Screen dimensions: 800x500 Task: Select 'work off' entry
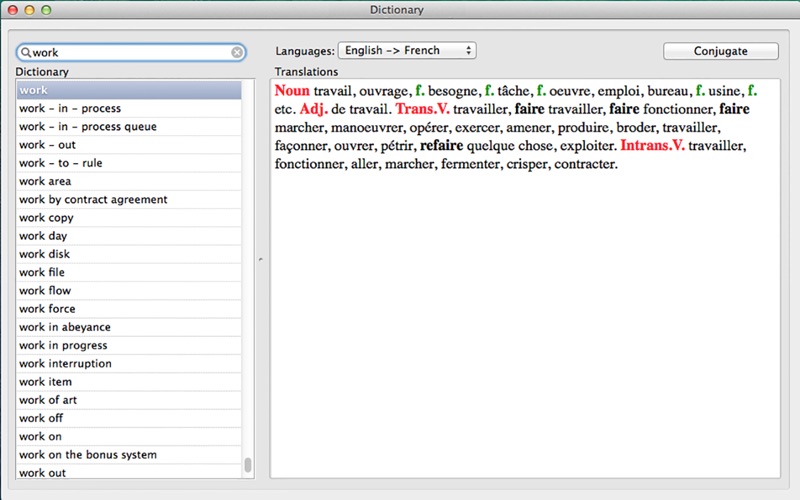[129, 418]
